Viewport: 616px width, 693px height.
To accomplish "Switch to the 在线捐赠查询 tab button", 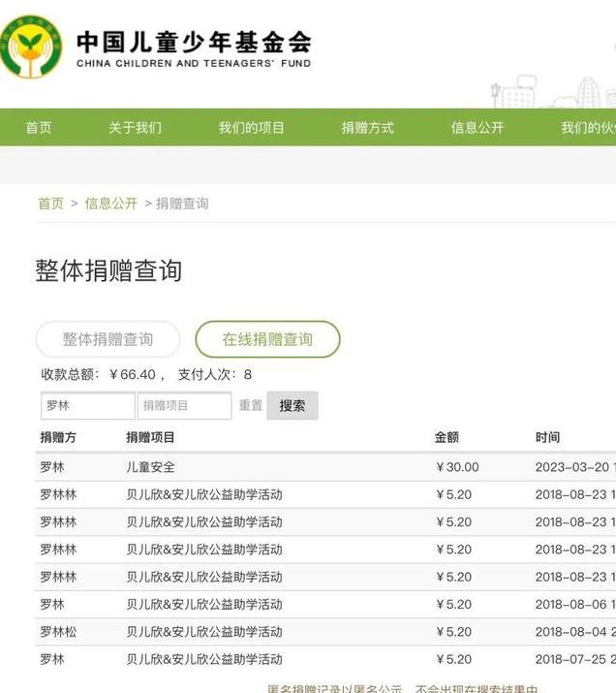I will point(267,339).
